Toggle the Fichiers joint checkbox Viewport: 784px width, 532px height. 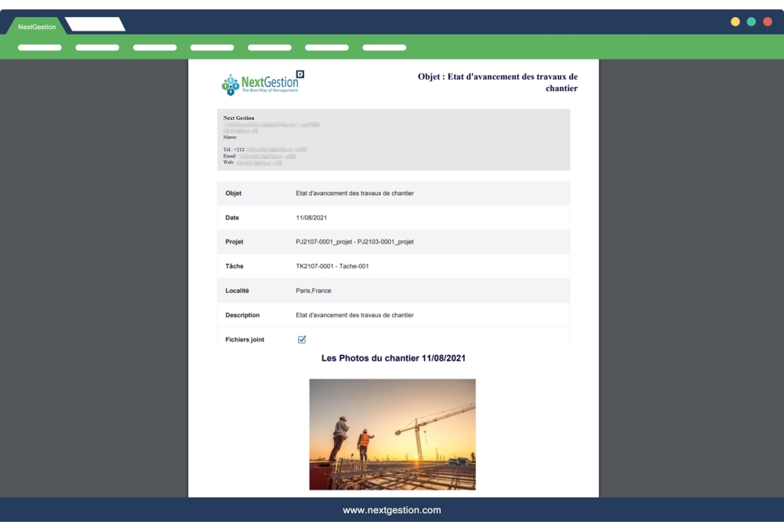tap(302, 339)
